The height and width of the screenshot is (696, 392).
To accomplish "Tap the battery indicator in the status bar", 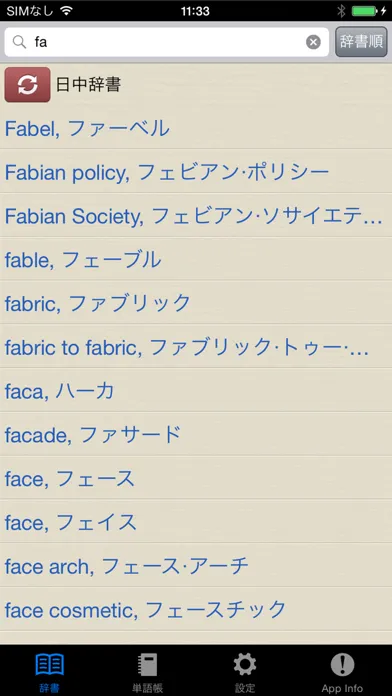I will (x=365, y=11).
